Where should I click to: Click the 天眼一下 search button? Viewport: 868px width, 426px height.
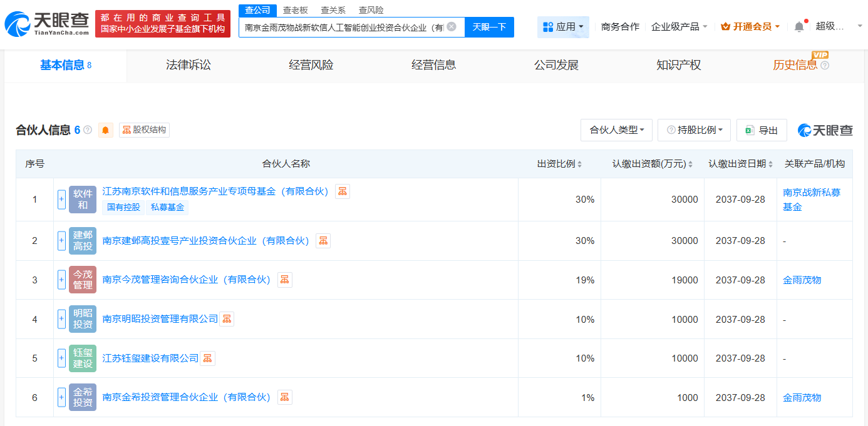[489, 27]
